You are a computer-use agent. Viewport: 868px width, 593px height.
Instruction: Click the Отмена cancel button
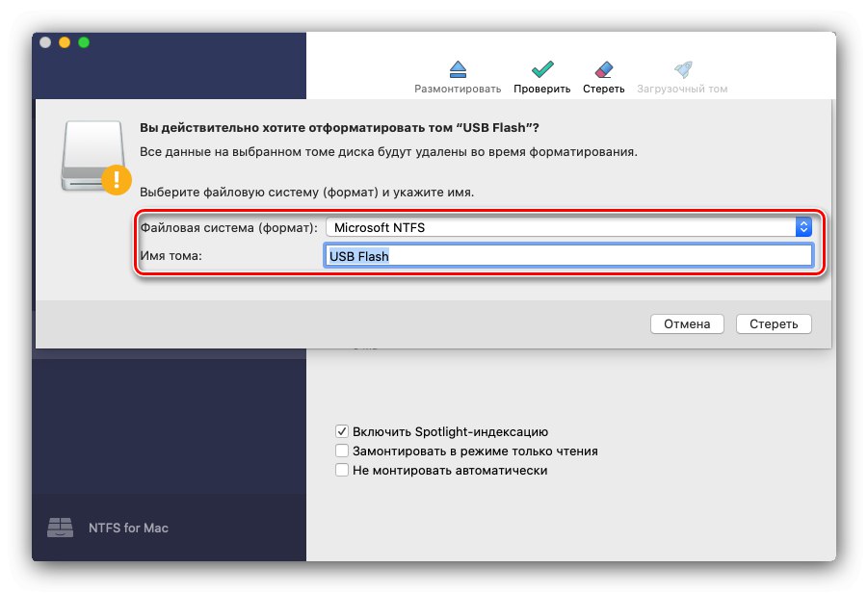pyautogui.click(x=687, y=324)
